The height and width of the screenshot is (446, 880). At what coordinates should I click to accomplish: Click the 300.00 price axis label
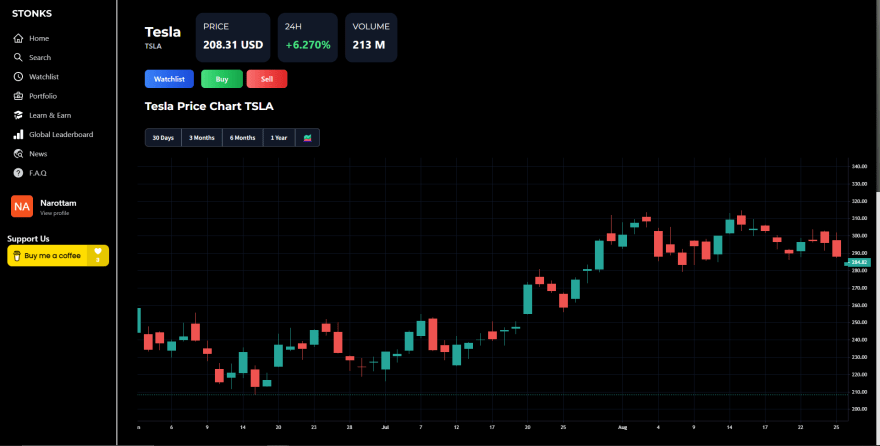[860, 236]
